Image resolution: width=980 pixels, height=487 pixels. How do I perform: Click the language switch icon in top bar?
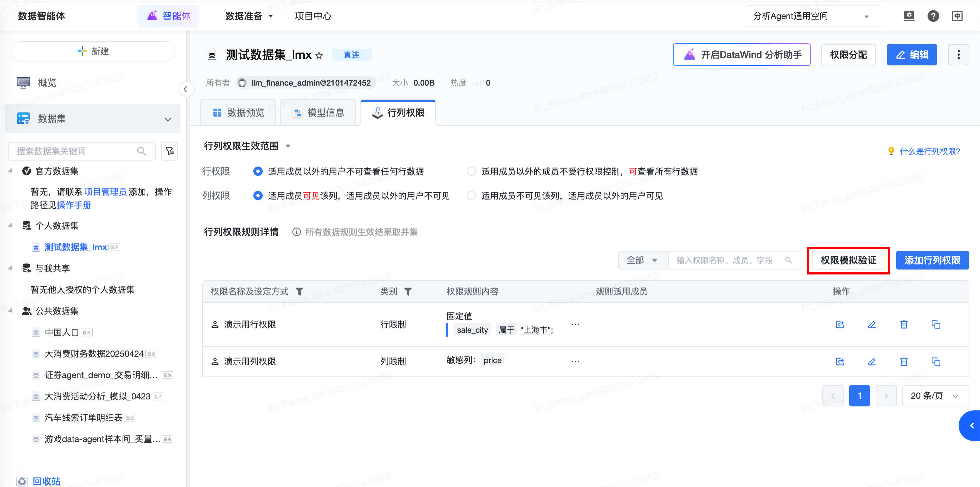(957, 16)
